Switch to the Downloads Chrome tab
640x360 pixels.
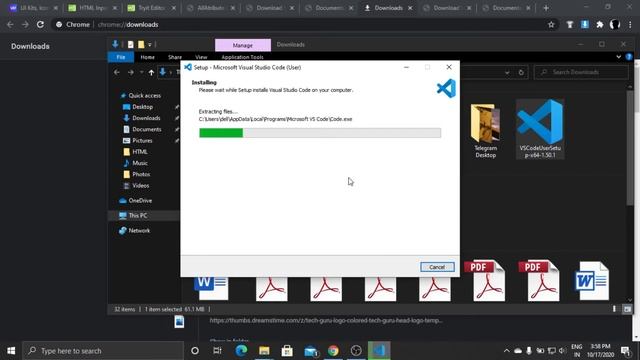click(x=388, y=8)
